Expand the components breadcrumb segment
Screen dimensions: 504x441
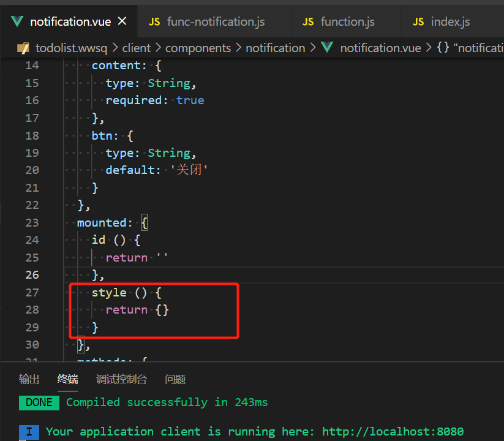198,48
